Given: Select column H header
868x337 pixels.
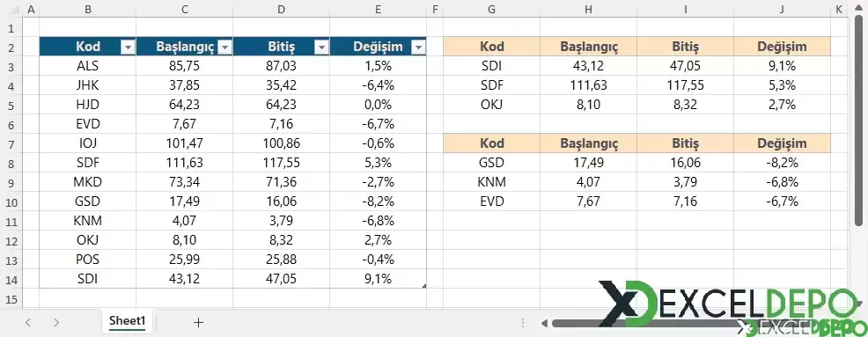Looking at the screenshot, I should [x=588, y=9].
